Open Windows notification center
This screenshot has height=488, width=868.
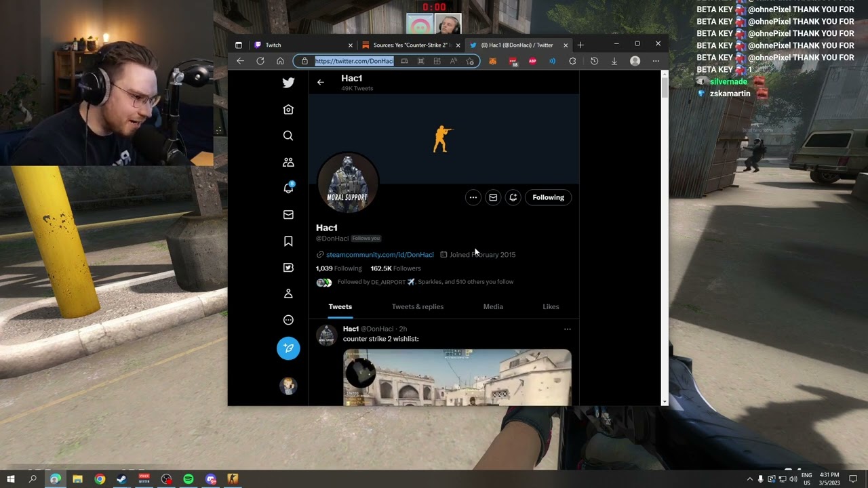(854, 479)
